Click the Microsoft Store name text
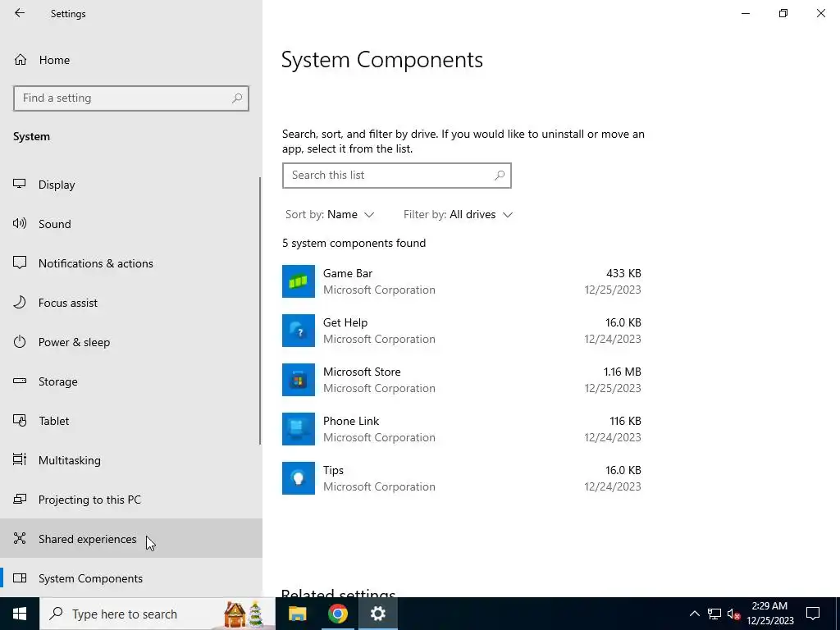Screen dimensions: 840x630 tap(362, 372)
